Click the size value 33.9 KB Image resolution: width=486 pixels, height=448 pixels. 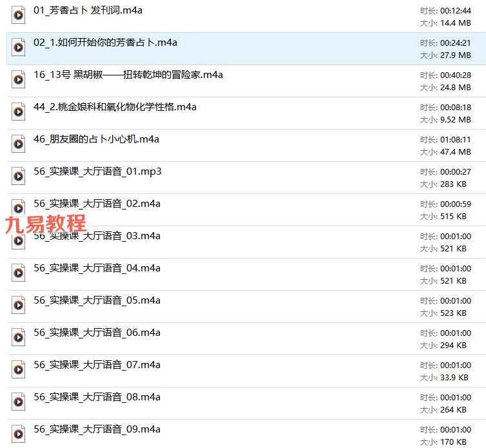[x=454, y=378]
